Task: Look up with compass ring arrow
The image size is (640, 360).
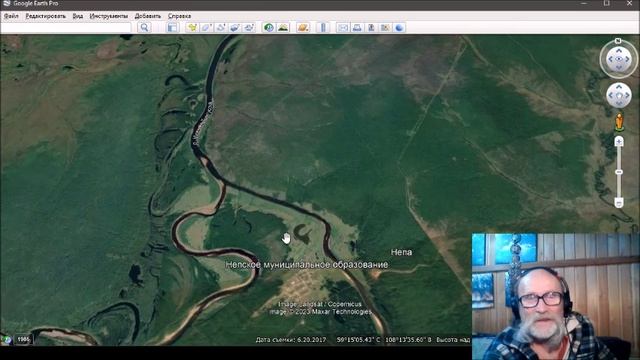Action: click(619, 51)
